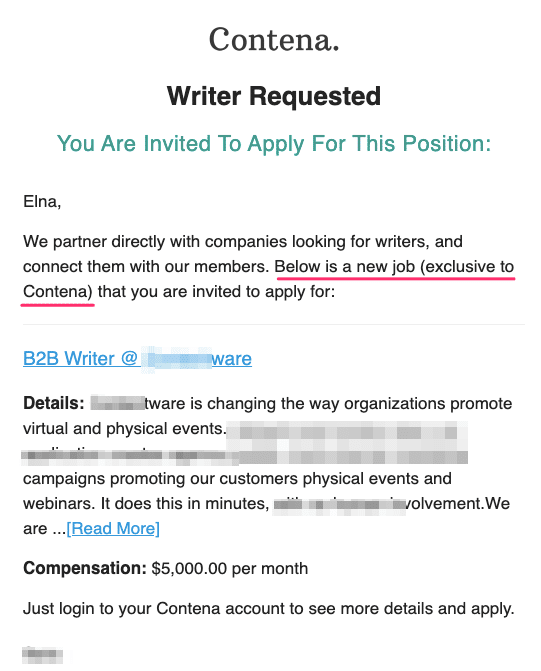Click the blurred signature at bottom
The image size is (541, 671).
pyautogui.click(x=42, y=656)
